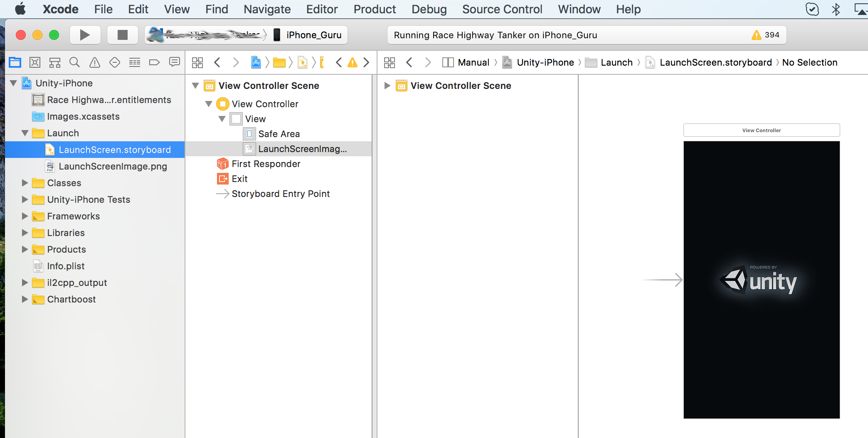Open the Symbol navigator icon
868x438 pixels.
tap(55, 62)
